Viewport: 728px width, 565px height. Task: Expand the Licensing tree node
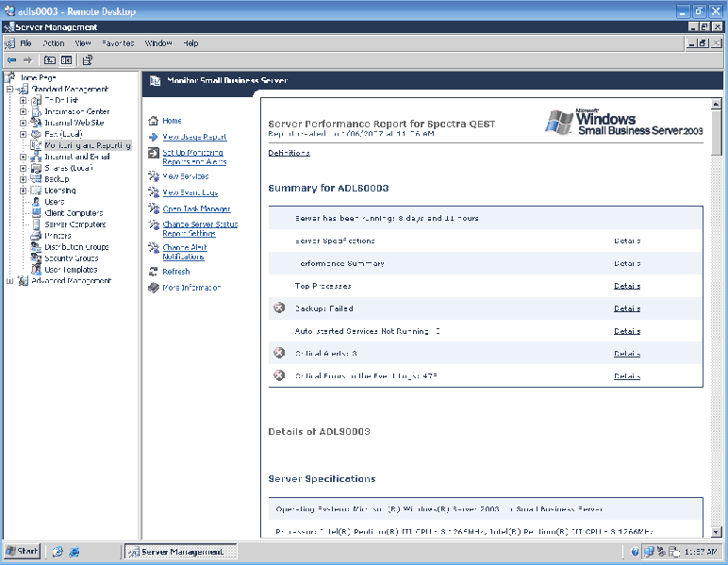pos(23,191)
